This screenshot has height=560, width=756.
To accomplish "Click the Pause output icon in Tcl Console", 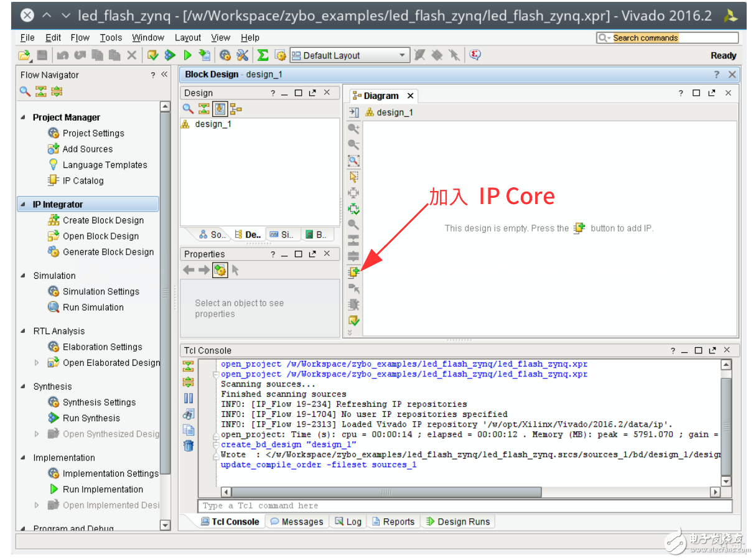I will click(x=188, y=398).
